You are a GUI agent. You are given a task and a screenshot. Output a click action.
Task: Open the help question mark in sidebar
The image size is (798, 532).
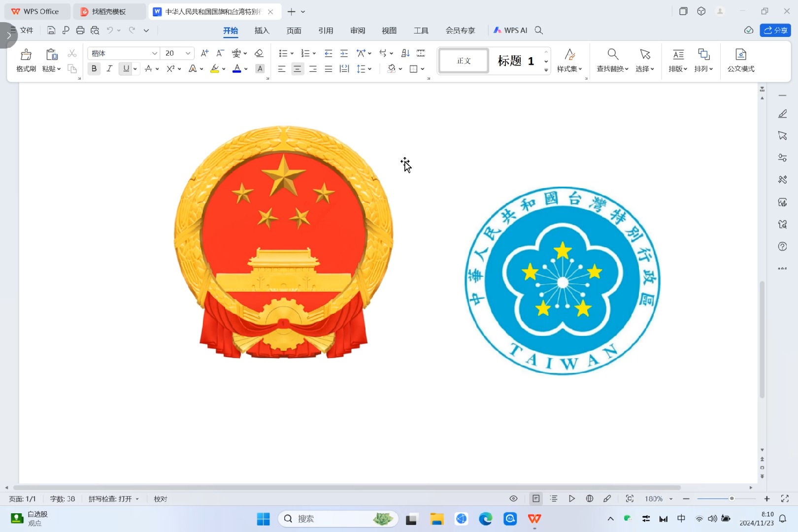coord(782,246)
